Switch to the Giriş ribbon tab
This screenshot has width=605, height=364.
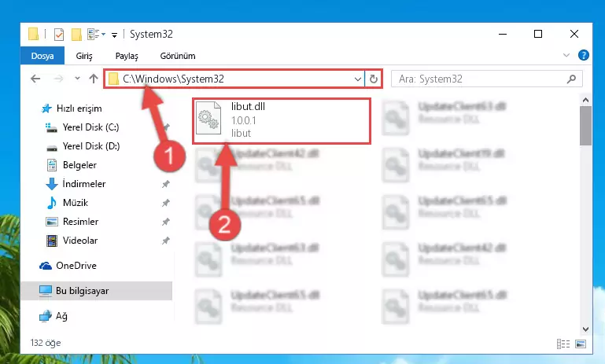click(84, 56)
